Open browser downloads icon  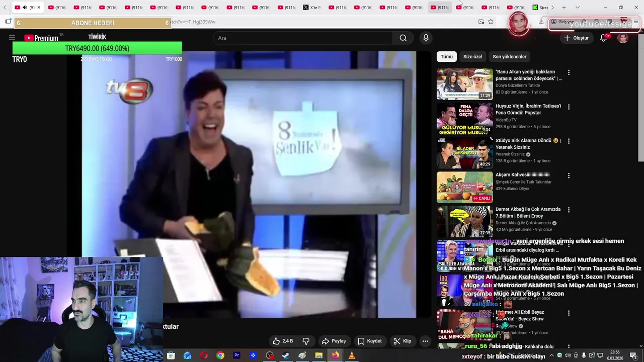(x=541, y=22)
